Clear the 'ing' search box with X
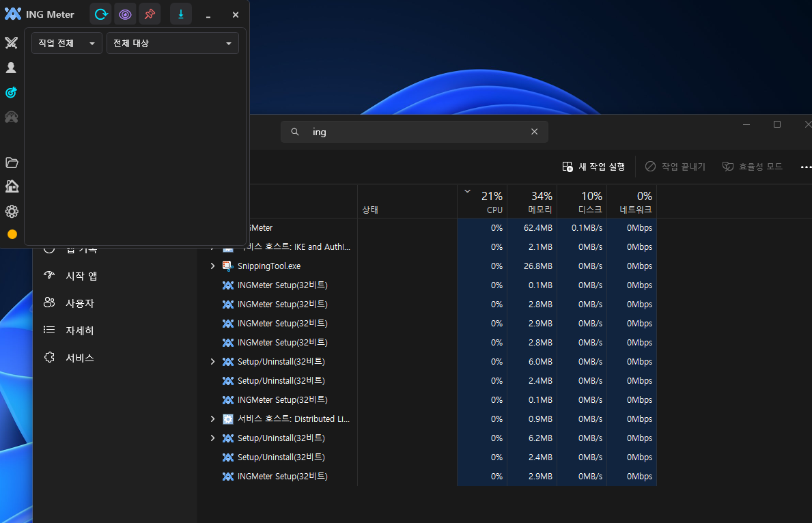Screen dimensions: 812x523 click(x=534, y=132)
